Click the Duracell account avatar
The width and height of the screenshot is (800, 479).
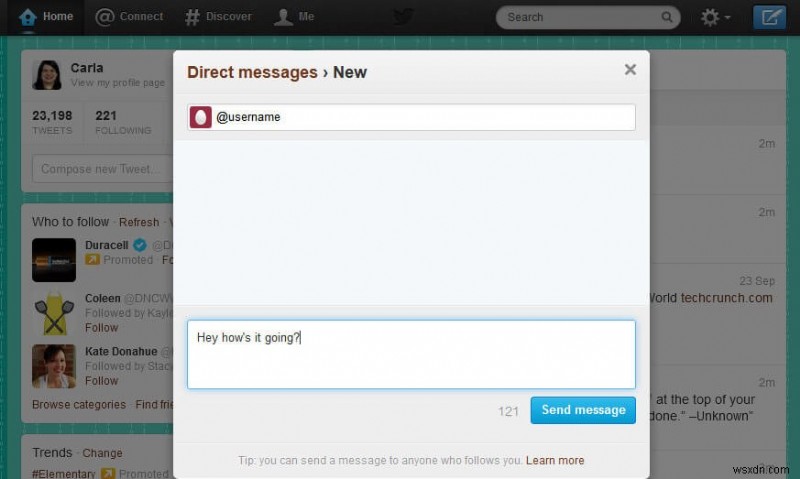point(53,260)
